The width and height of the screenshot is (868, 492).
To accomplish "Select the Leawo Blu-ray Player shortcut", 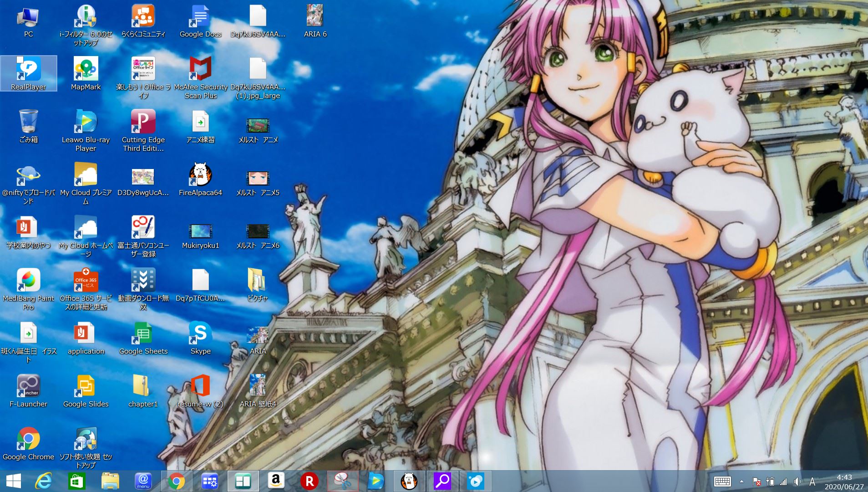I will [x=86, y=130].
